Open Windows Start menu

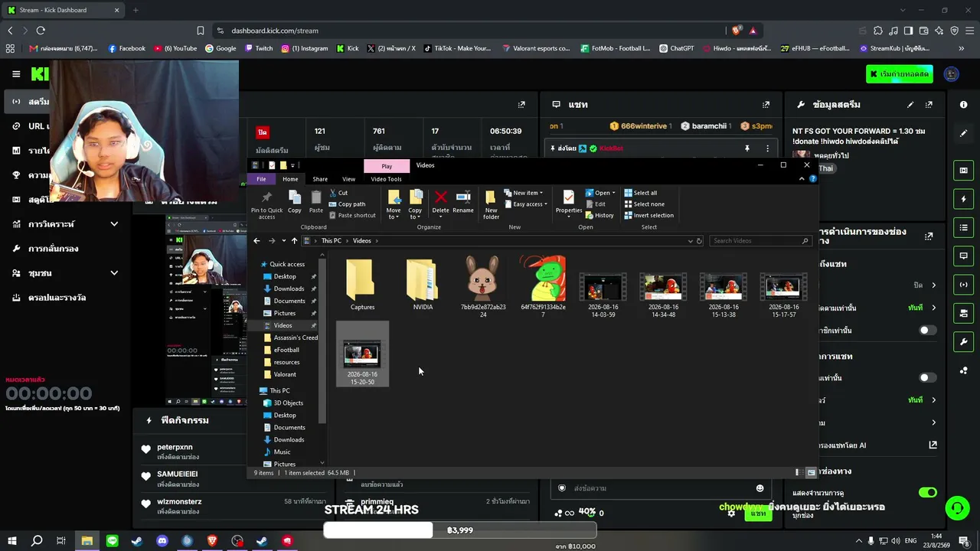tap(13, 541)
